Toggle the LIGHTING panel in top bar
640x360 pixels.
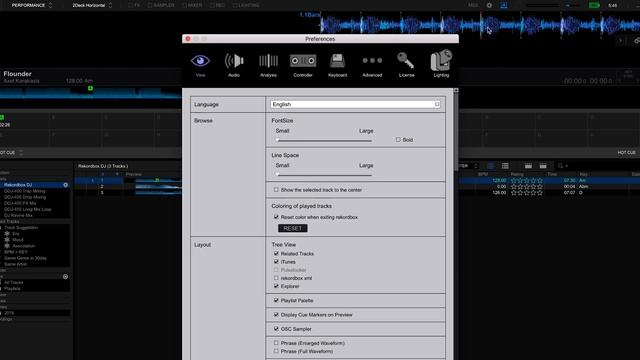246,5
